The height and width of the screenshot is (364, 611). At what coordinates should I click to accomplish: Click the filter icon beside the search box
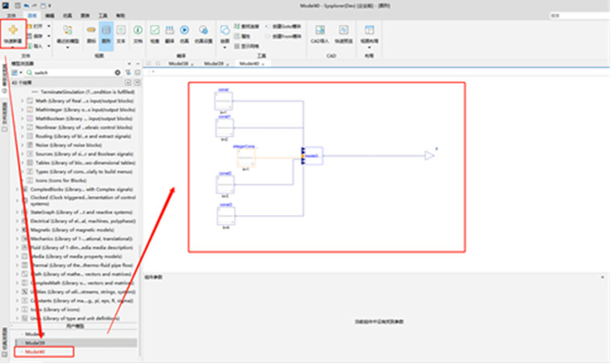coord(128,72)
